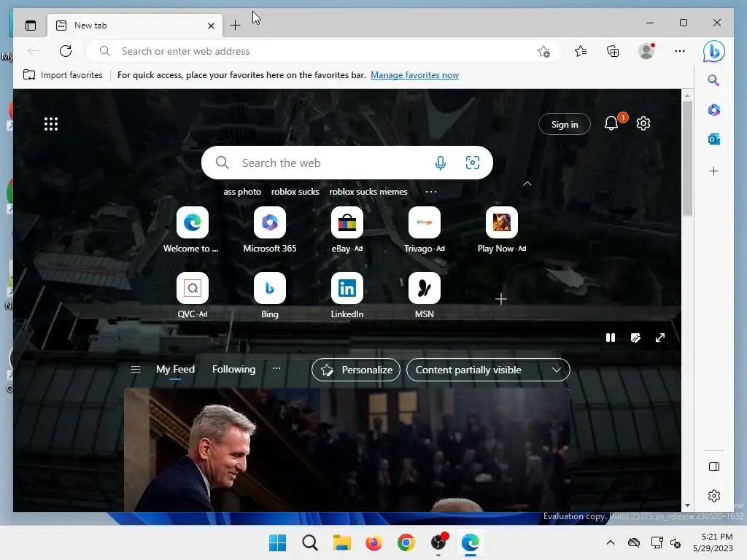Close the New tab

tap(211, 26)
